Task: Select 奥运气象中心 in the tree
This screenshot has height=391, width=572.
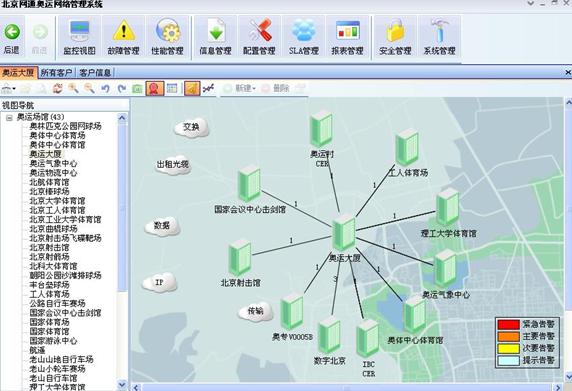Action: point(53,163)
